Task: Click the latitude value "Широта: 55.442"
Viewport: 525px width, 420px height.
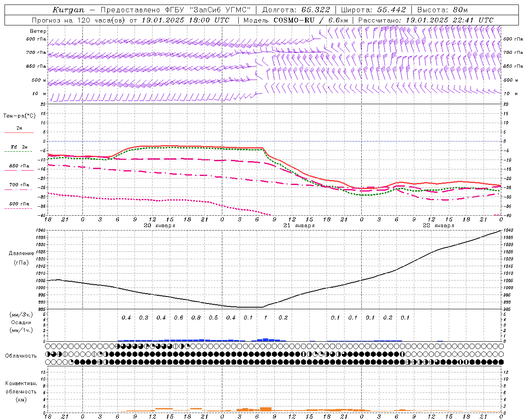Action: [374, 10]
